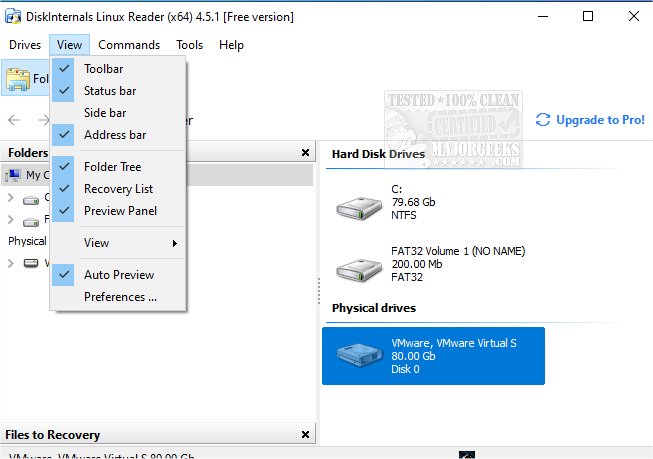Expand second drive node in Folders tree
The height and width of the screenshot is (459, 653).
point(11,220)
